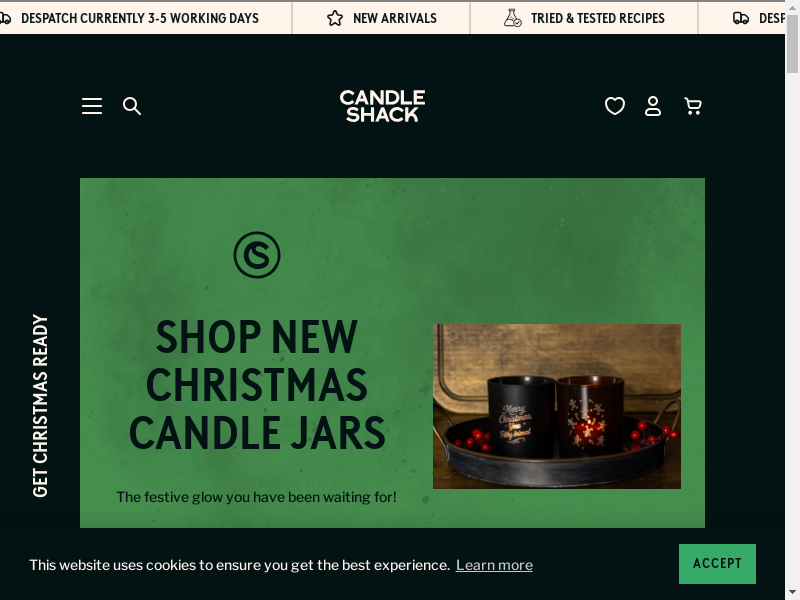Click the vertical Get Christmas Ready label
The height and width of the screenshot is (600, 800).
point(40,406)
